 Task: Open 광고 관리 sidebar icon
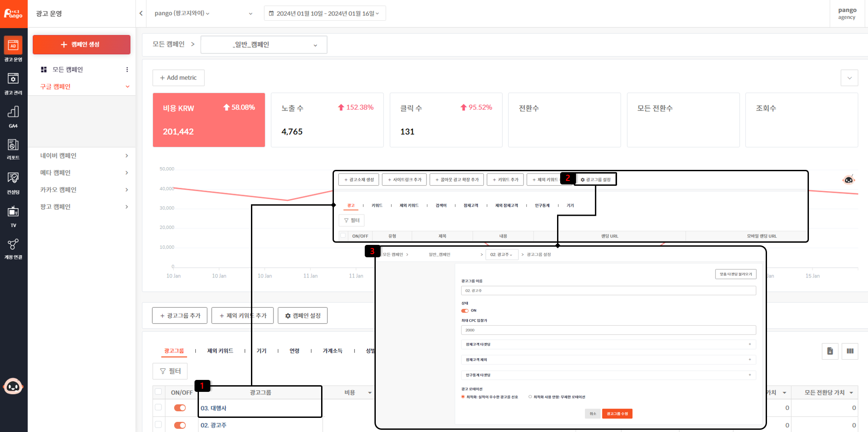click(x=13, y=83)
